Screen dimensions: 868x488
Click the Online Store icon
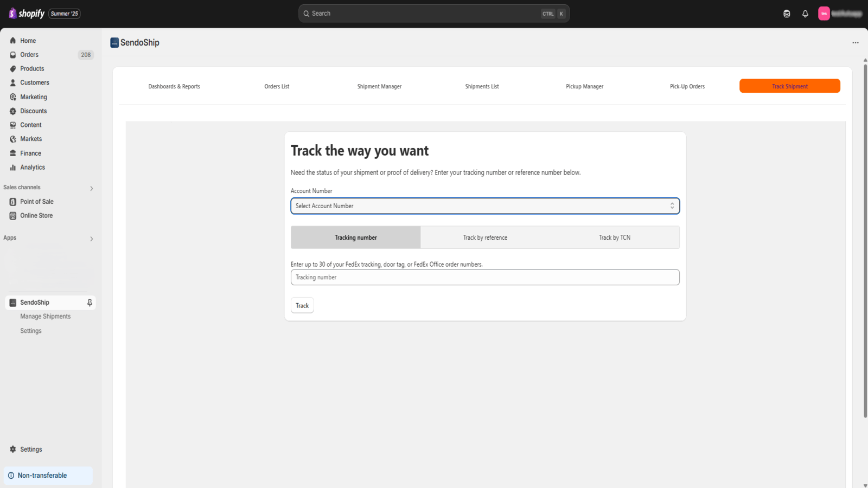point(13,216)
